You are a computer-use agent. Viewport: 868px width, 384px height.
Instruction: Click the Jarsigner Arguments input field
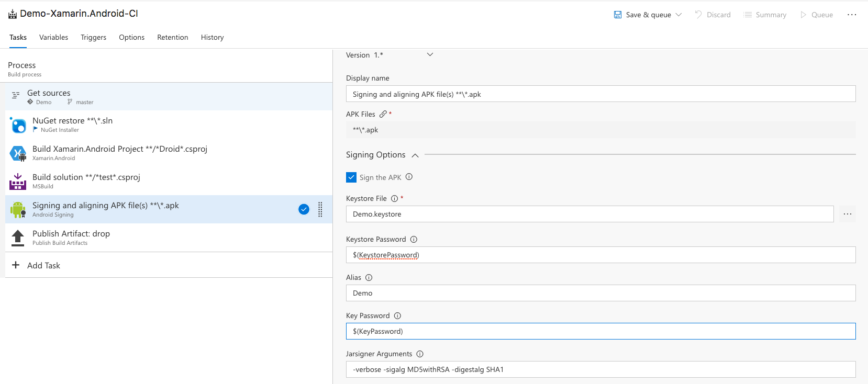pyautogui.click(x=600, y=369)
